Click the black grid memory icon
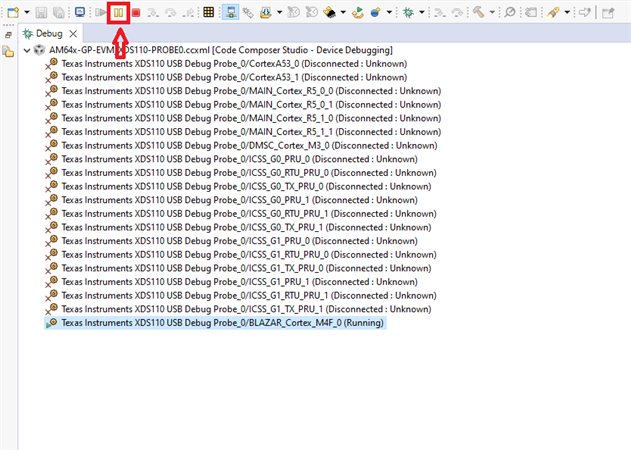Screen dimensions: 631x450 (x=208, y=12)
